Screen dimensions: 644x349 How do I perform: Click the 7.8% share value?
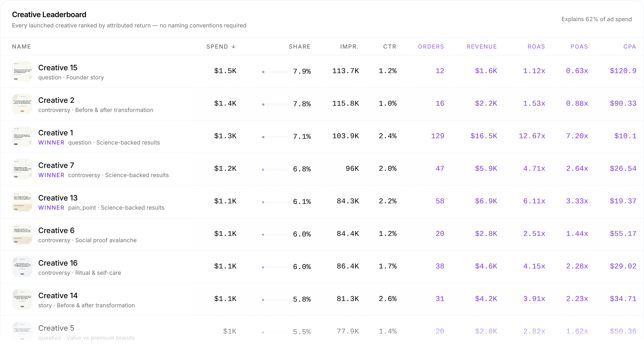(302, 104)
